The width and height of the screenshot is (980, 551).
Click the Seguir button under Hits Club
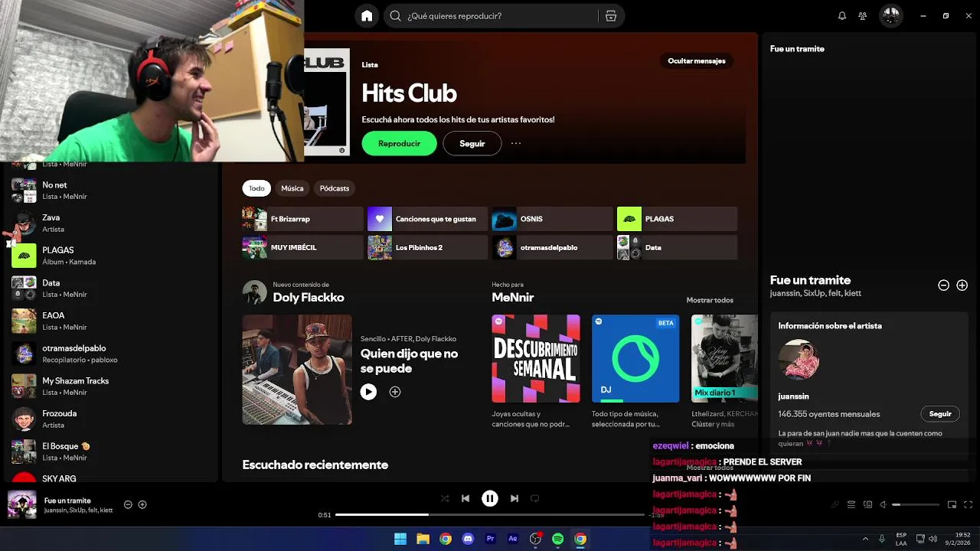click(472, 143)
